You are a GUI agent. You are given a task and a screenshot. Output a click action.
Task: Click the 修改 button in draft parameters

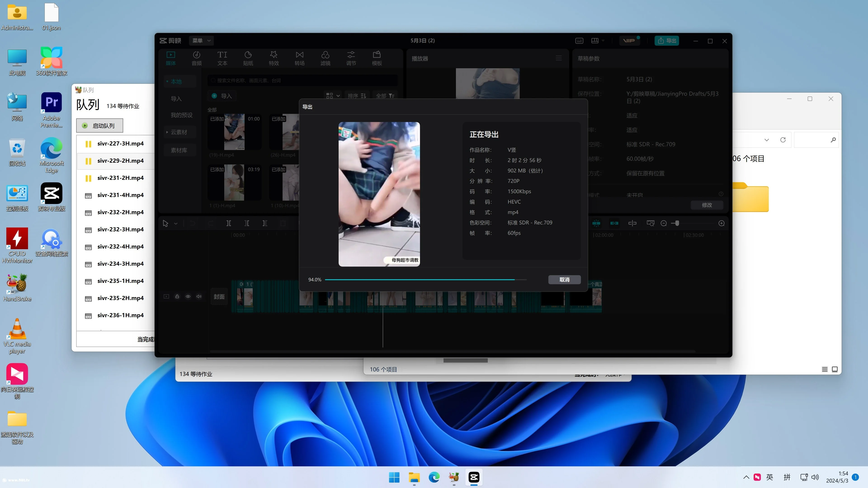(x=707, y=205)
